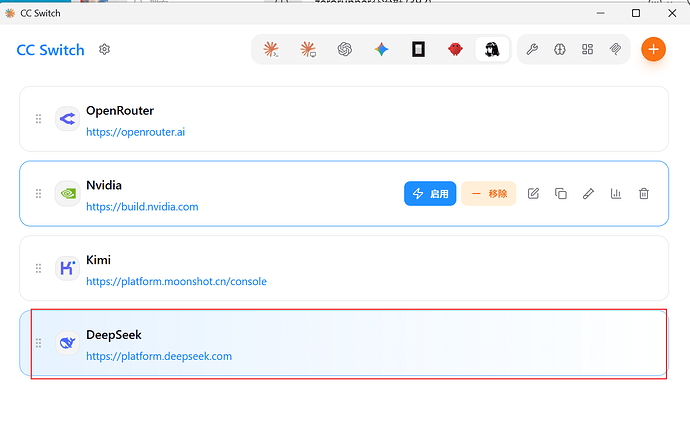
Task: Open the https://openrouter.ai link
Action: pyautogui.click(x=136, y=132)
